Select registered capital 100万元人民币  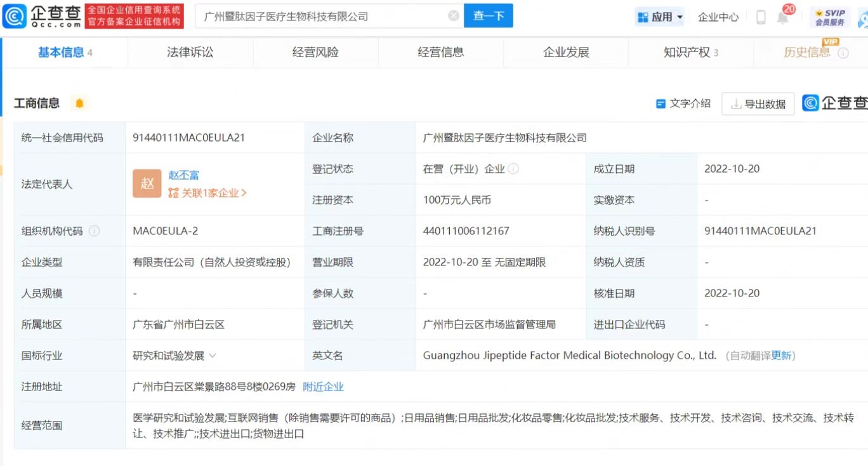pyautogui.click(x=457, y=200)
